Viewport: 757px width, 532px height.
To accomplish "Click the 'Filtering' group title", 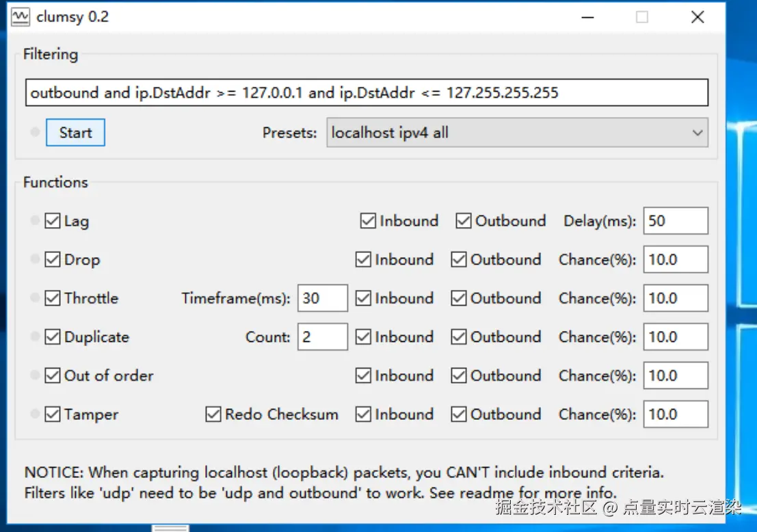I will point(51,54).
